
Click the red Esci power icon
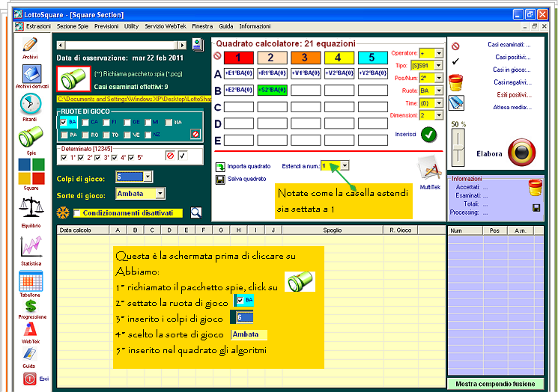[30, 379]
